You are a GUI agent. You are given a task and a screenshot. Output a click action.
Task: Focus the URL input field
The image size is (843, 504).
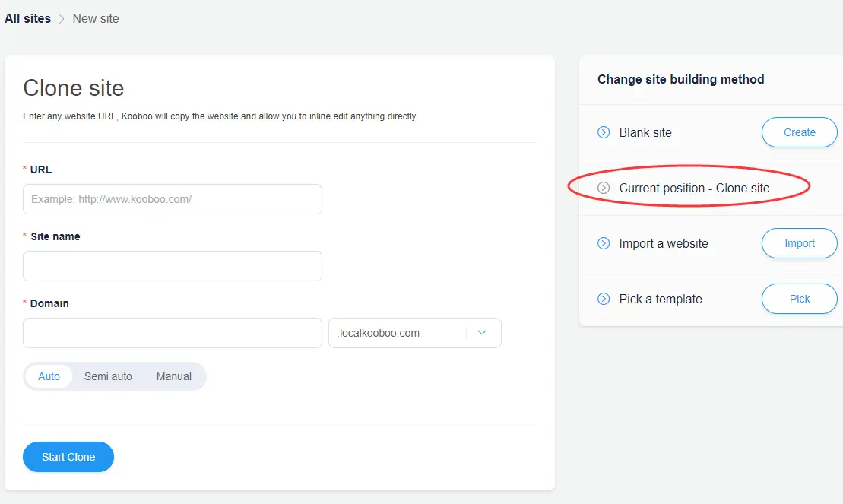click(173, 199)
